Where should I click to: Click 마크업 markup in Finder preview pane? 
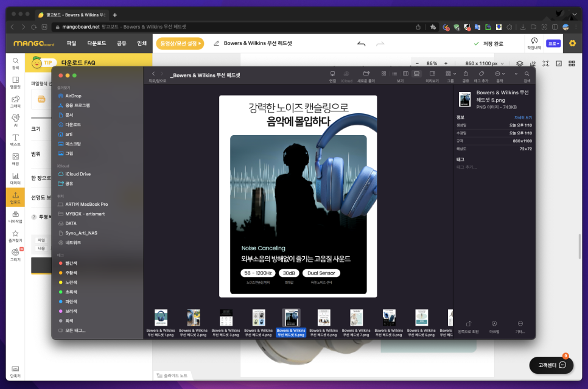click(494, 326)
